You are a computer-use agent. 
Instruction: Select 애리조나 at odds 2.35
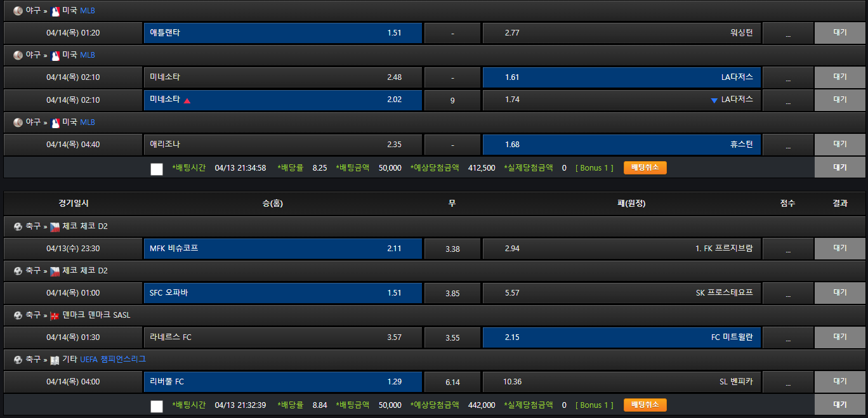coord(283,145)
